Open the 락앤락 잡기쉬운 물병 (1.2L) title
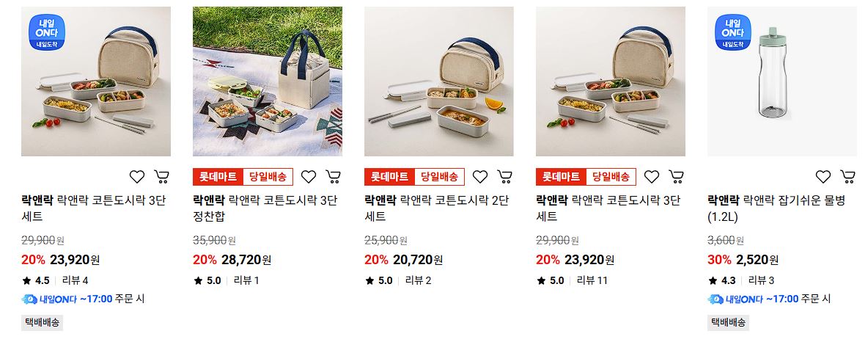Viewport: 868px width, 342px height. [x=776, y=208]
